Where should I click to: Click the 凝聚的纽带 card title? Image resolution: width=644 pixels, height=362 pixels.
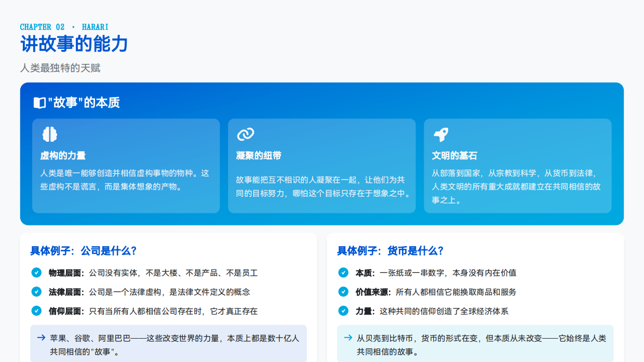[254, 155]
